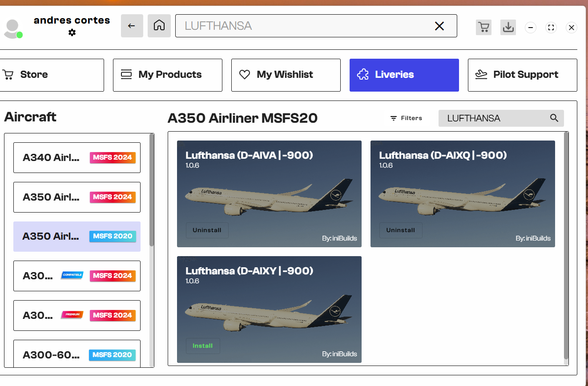Screen dimensions: 588x386
Task: Switch to the Store tab
Action: pyautogui.click(x=52, y=75)
